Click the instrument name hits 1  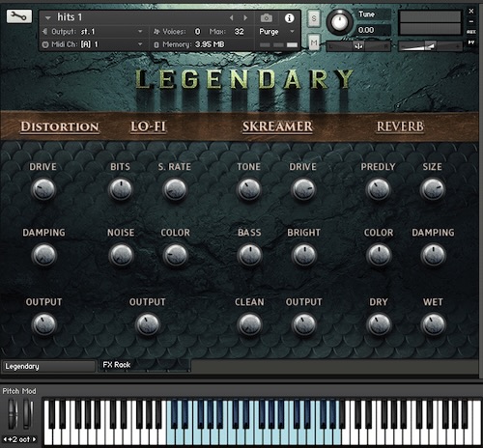coord(70,17)
